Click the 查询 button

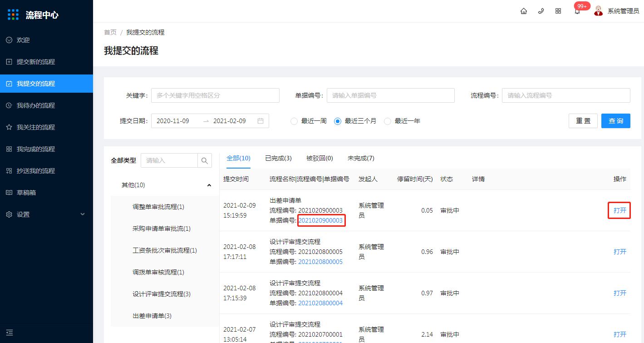(616, 121)
